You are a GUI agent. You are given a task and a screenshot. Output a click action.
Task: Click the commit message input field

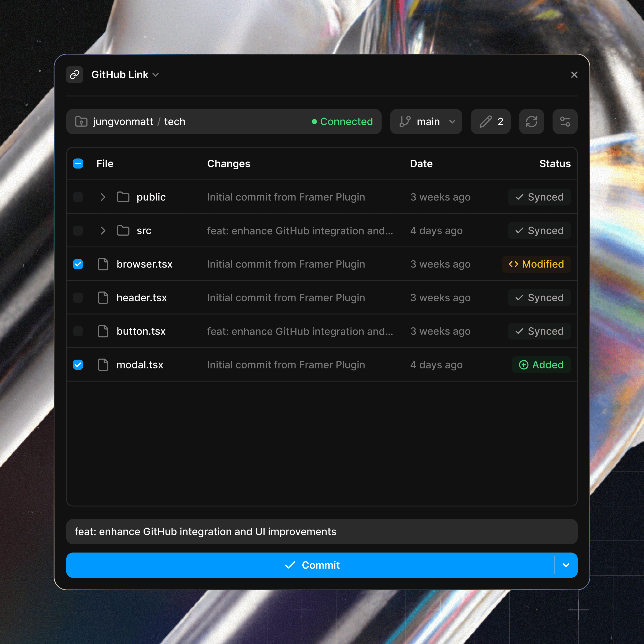click(322, 532)
